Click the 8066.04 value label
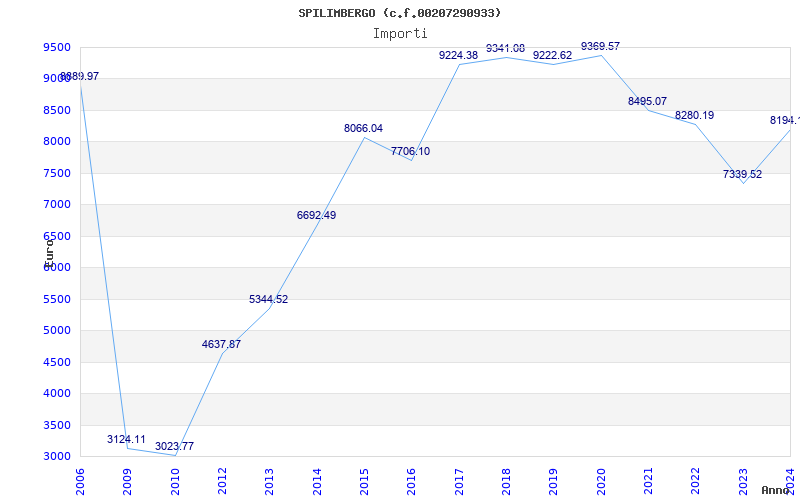 [363, 129]
